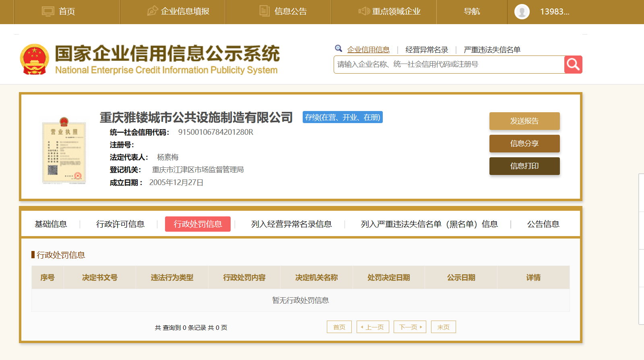Click 公示日期 column header

click(x=461, y=278)
